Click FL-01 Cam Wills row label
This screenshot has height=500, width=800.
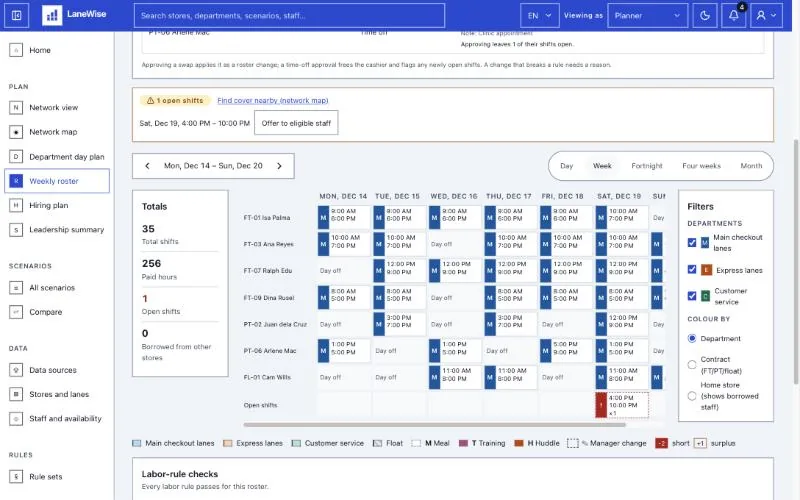pos(267,377)
